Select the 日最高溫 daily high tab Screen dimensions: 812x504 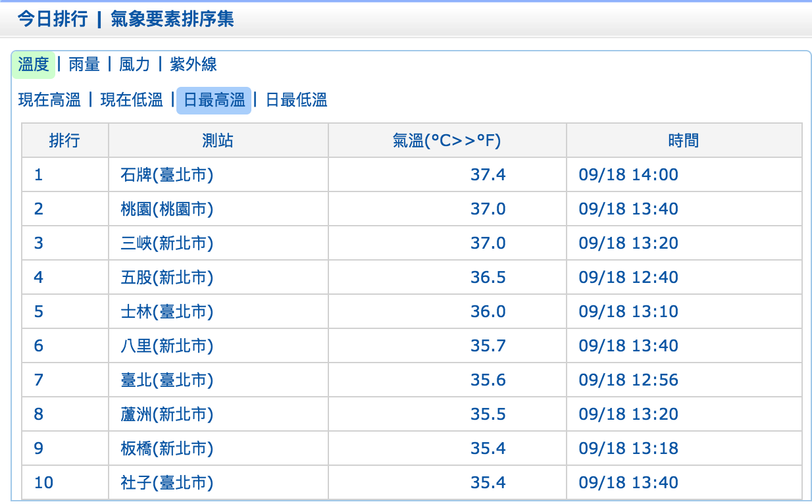click(214, 100)
